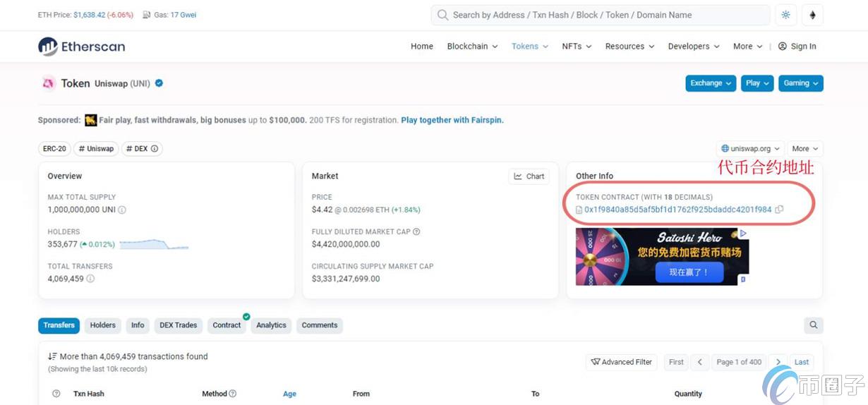Click the Etherscan logo
Screen dimensions: 868x405
[81, 47]
